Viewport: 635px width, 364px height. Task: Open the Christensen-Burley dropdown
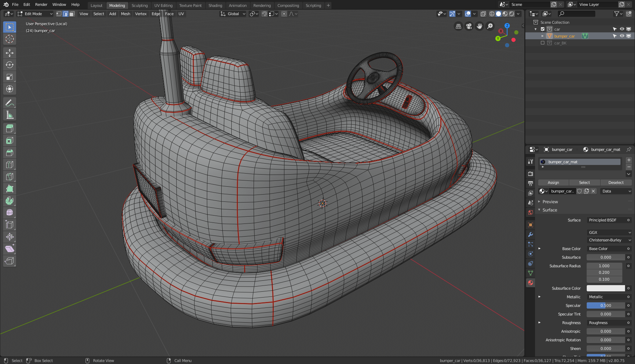[x=609, y=240]
